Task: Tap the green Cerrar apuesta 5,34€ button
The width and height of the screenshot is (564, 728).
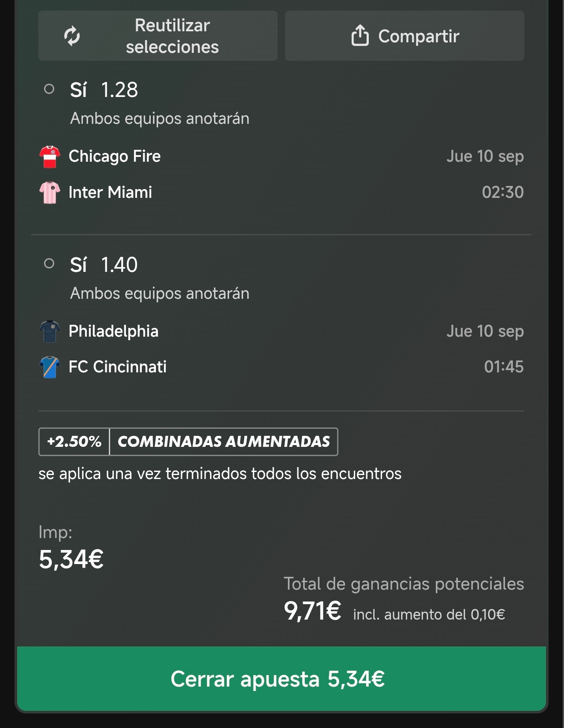Action: tap(282, 679)
